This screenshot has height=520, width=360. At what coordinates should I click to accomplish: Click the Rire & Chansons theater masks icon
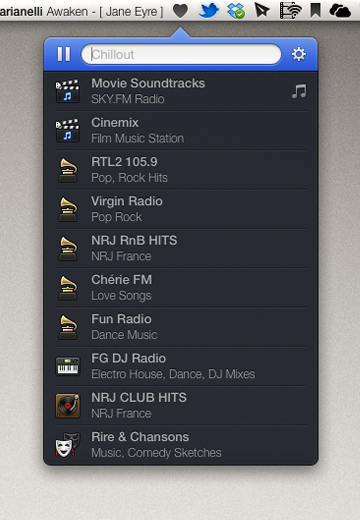(x=68, y=445)
